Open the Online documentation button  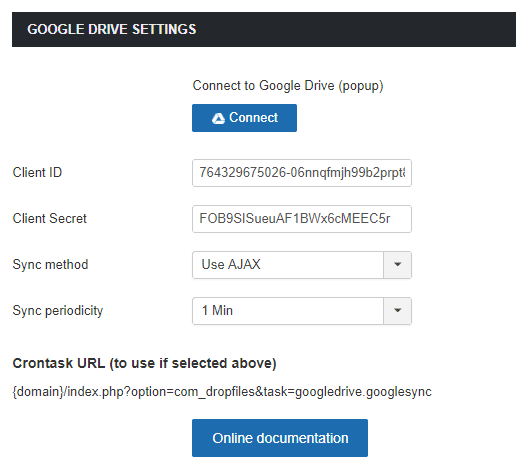pyautogui.click(x=280, y=438)
